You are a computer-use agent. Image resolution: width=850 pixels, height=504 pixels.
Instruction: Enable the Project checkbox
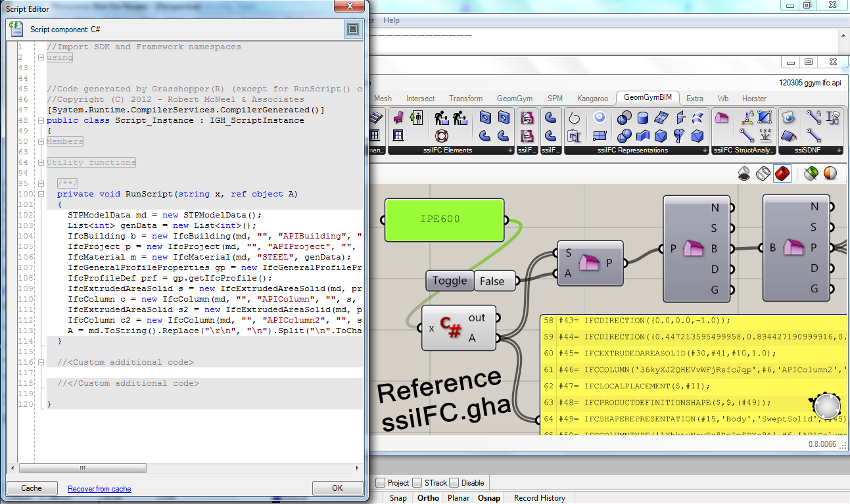tap(380, 483)
